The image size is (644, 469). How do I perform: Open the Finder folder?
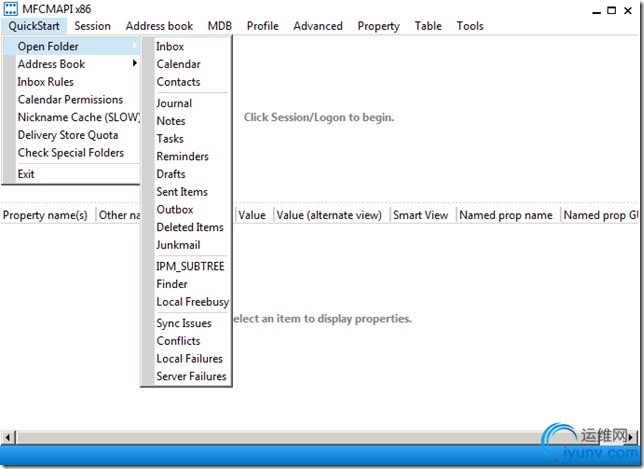(x=186, y=284)
